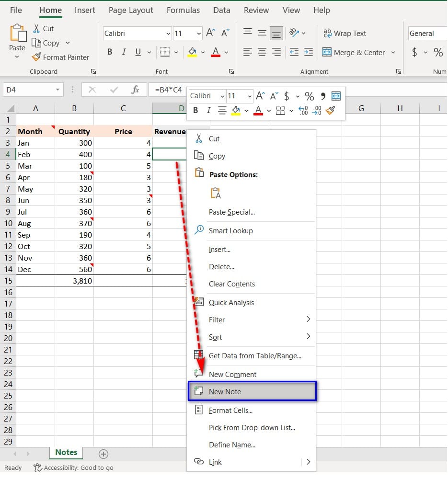Toggle Bold in the mini toolbar
This screenshot has height=479, width=448.
tap(195, 110)
